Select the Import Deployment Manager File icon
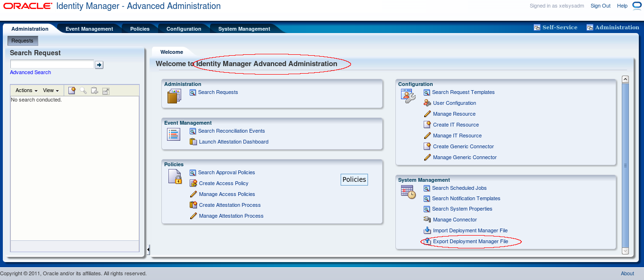 pyautogui.click(x=427, y=230)
